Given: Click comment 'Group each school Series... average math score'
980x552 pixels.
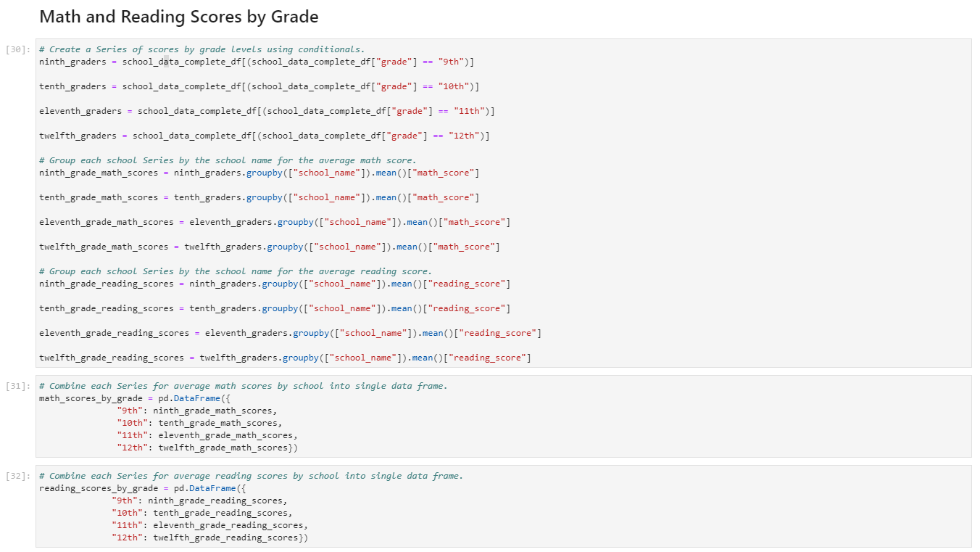Looking at the screenshot, I should (228, 160).
